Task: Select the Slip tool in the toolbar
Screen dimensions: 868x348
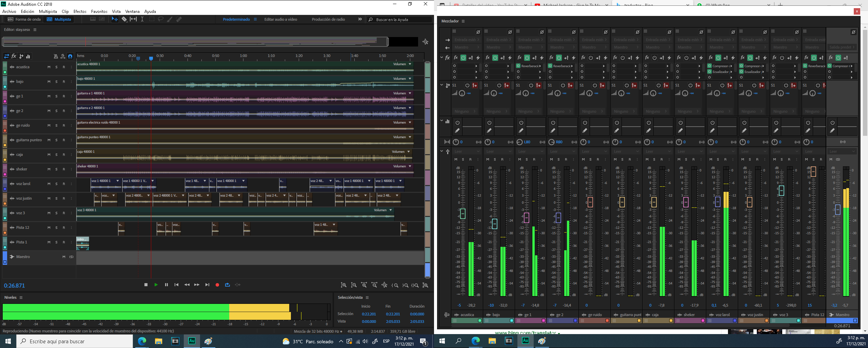Action: coord(133,19)
